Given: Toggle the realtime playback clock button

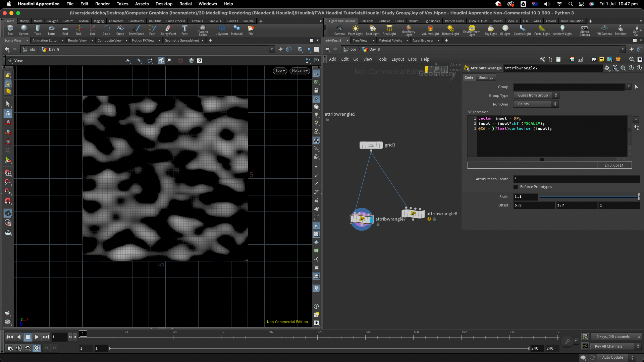Looking at the screenshot, I should (x=37, y=348).
